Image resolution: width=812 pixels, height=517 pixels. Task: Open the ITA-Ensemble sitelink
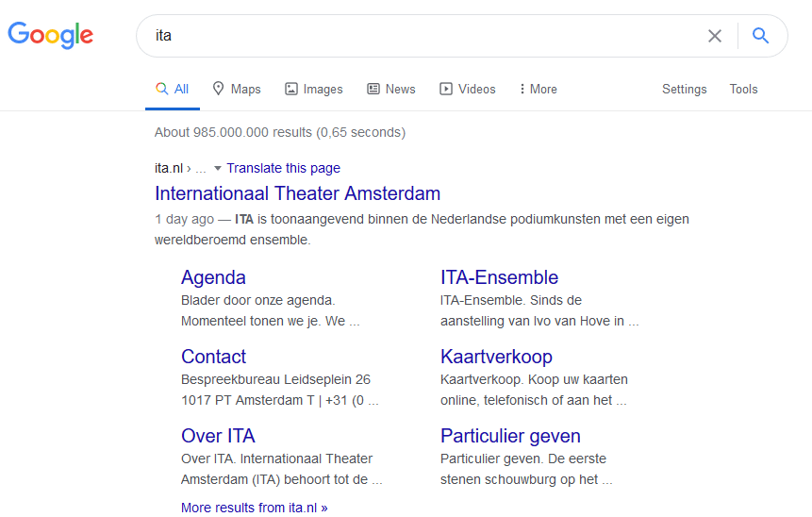(x=499, y=277)
